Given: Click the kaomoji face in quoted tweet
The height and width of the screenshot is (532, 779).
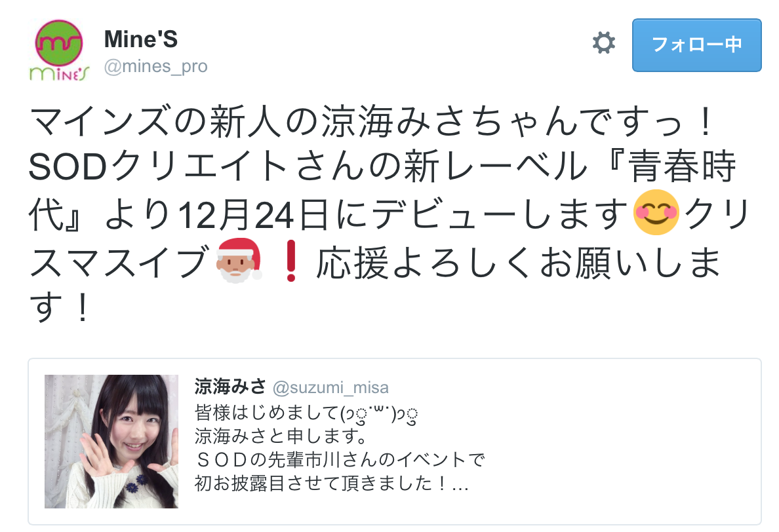Looking at the screenshot, I should pyautogui.click(x=378, y=414).
